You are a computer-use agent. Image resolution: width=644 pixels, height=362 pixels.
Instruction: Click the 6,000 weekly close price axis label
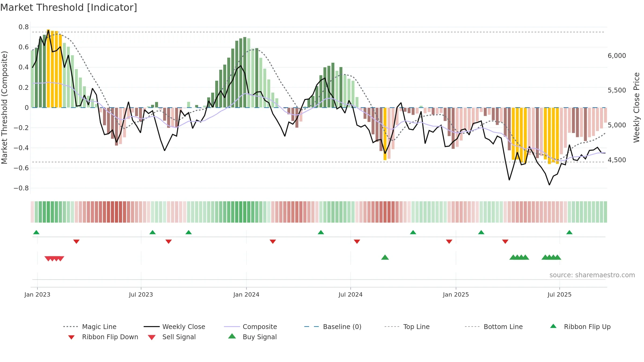tap(617, 56)
